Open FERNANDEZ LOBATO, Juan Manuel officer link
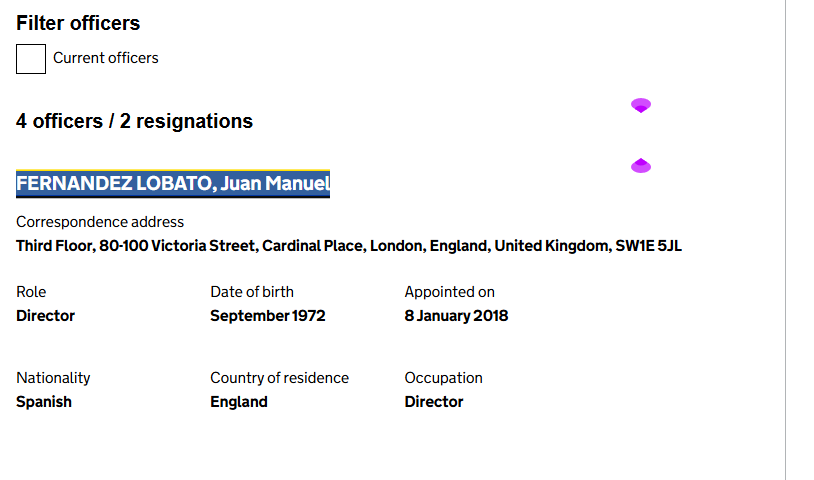This screenshot has width=814, height=480. pyautogui.click(x=173, y=184)
